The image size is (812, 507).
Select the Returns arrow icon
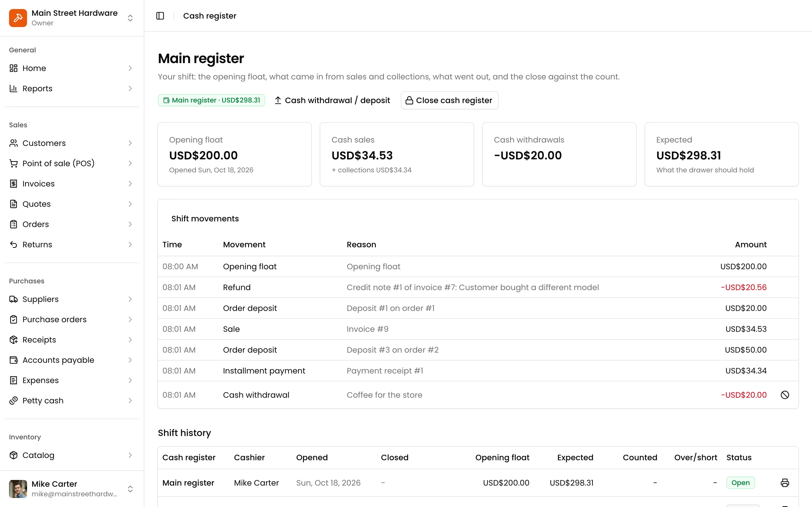point(14,244)
